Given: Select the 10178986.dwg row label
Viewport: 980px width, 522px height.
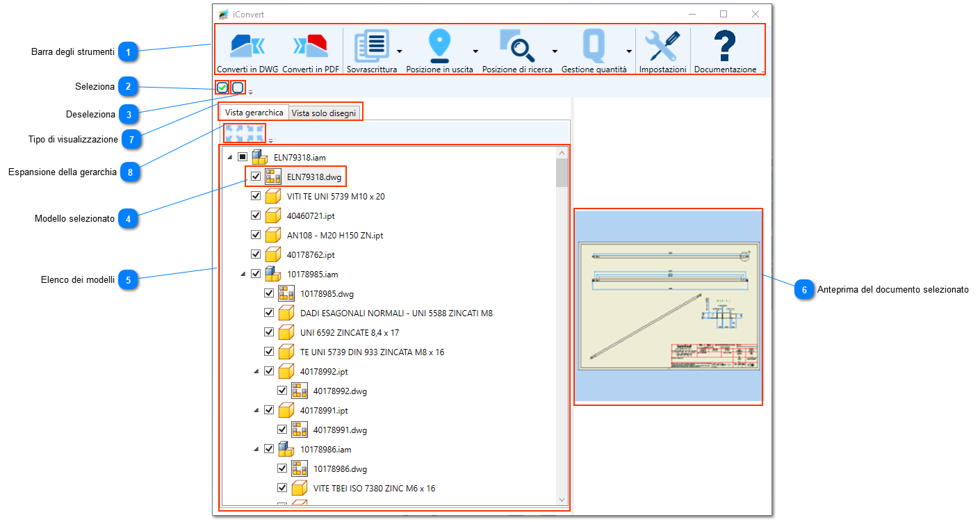Looking at the screenshot, I should click(x=340, y=468).
